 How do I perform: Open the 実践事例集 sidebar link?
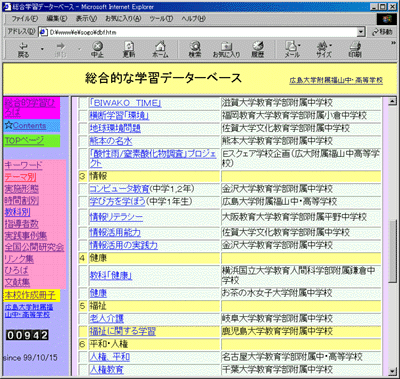click(26, 235)
